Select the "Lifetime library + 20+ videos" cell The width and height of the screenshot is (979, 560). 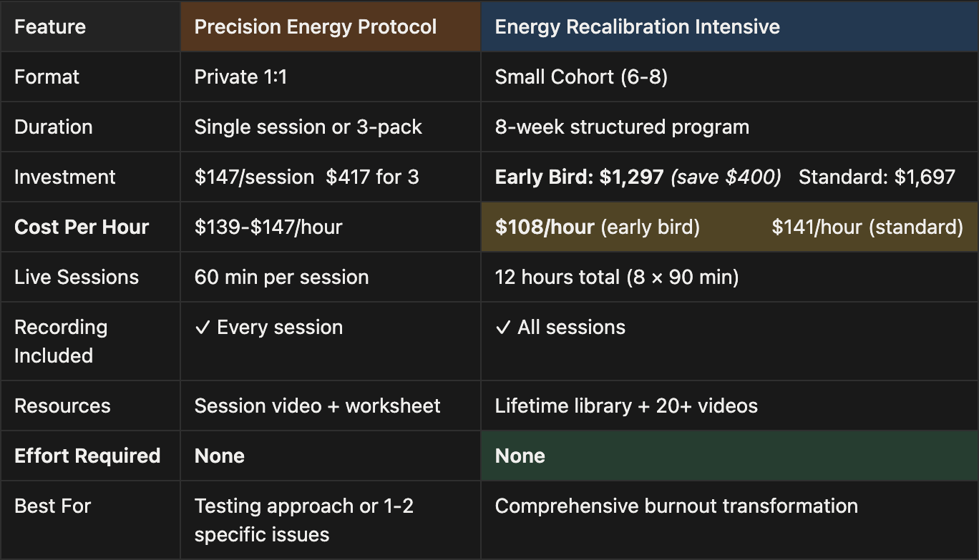point(626,406)
